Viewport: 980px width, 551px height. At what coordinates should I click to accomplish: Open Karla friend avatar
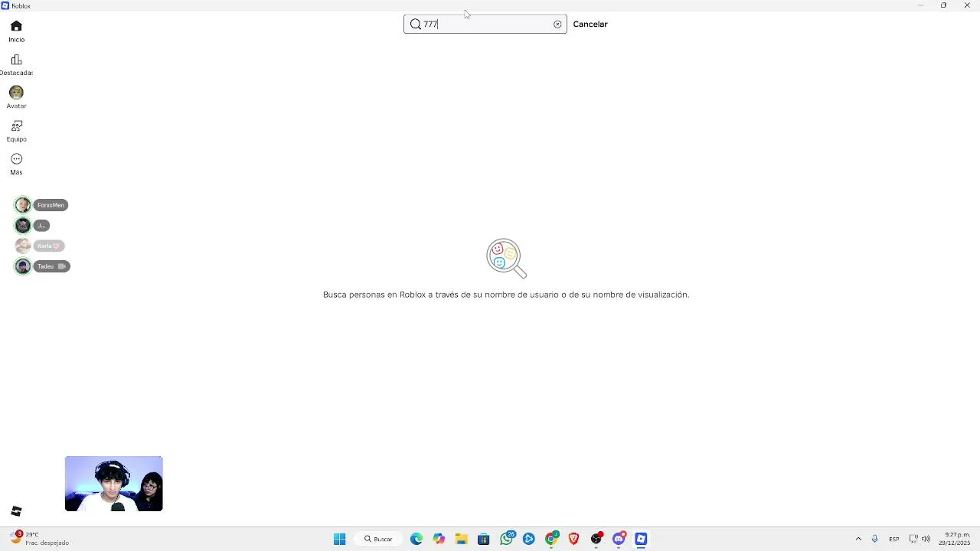(23, 246)
